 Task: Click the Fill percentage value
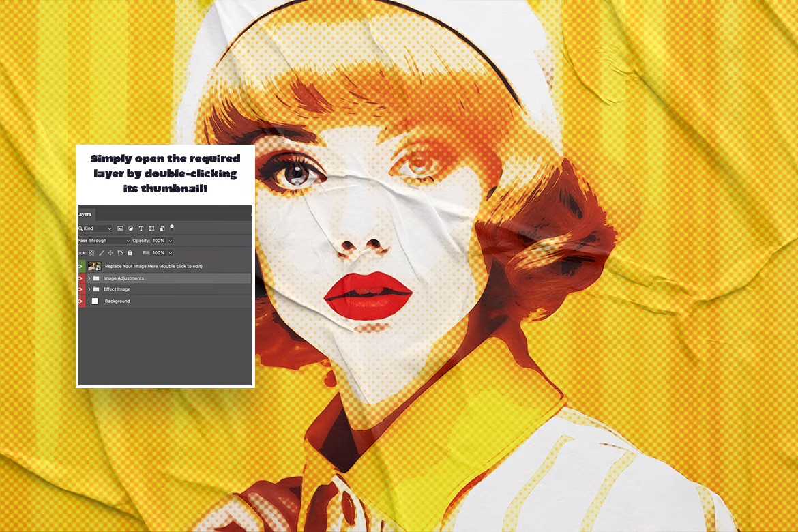coord(160,252)
